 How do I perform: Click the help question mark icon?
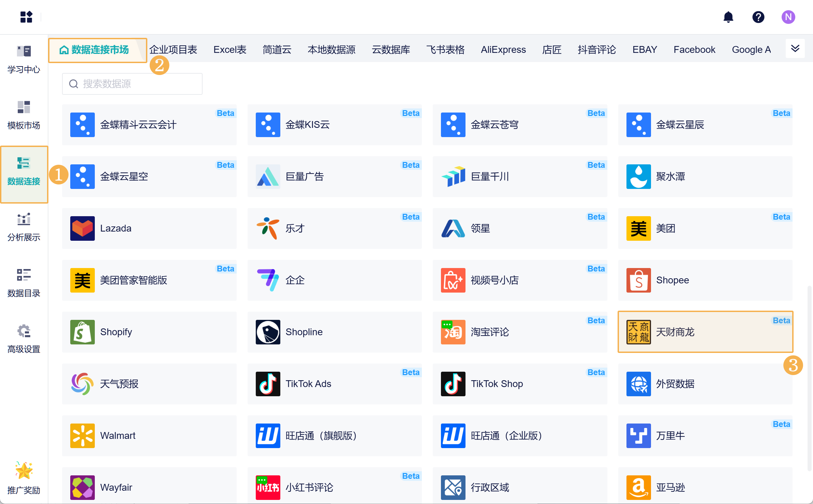point(758,17)
